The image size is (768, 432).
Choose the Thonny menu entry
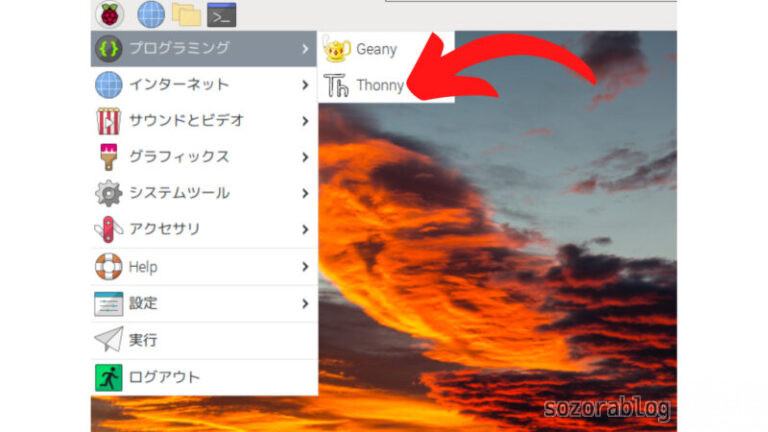380,86
